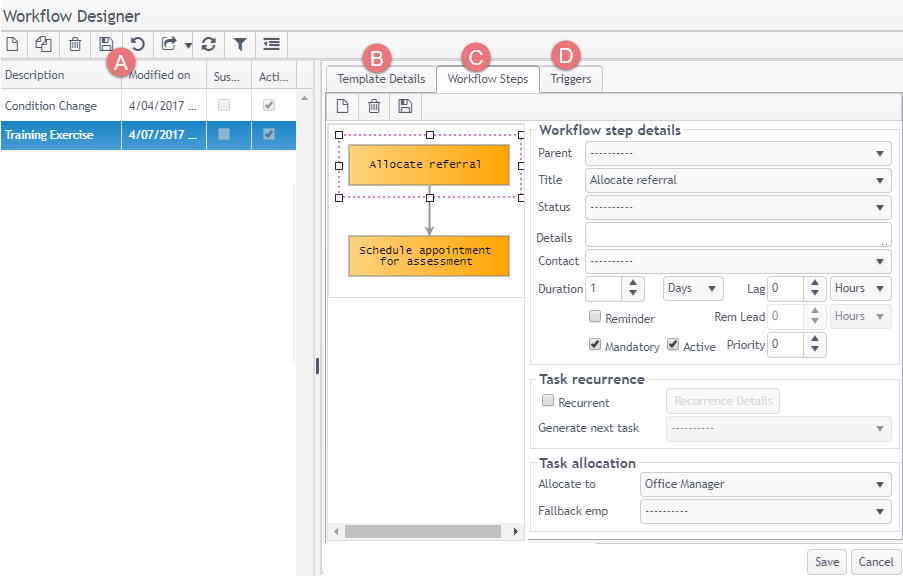Toggle the Recurrent checkbox

click(547, 401)
